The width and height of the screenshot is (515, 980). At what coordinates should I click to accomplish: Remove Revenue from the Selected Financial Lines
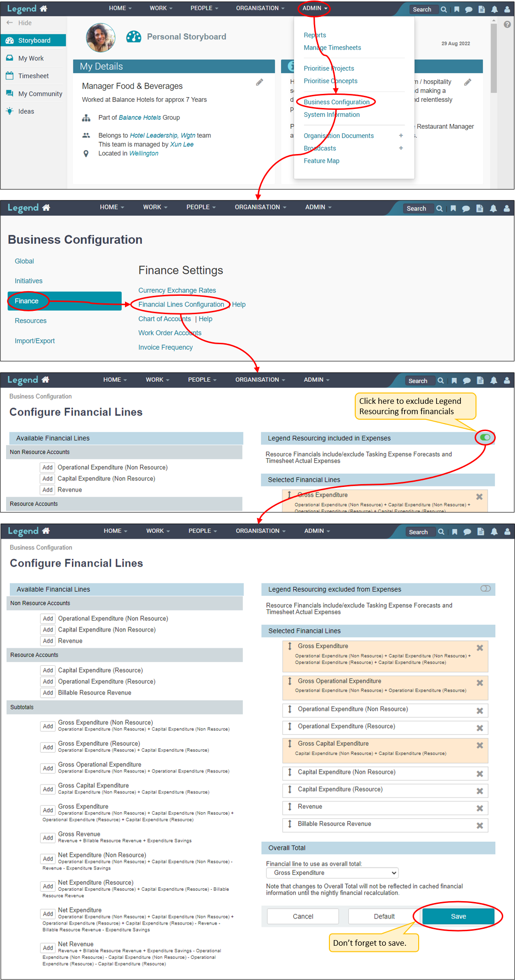(x=480, y=808)
